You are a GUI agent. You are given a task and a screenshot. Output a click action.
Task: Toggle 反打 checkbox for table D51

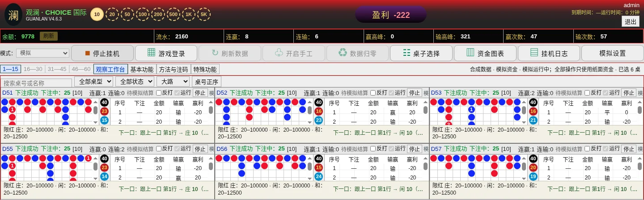tap(158, 93)
